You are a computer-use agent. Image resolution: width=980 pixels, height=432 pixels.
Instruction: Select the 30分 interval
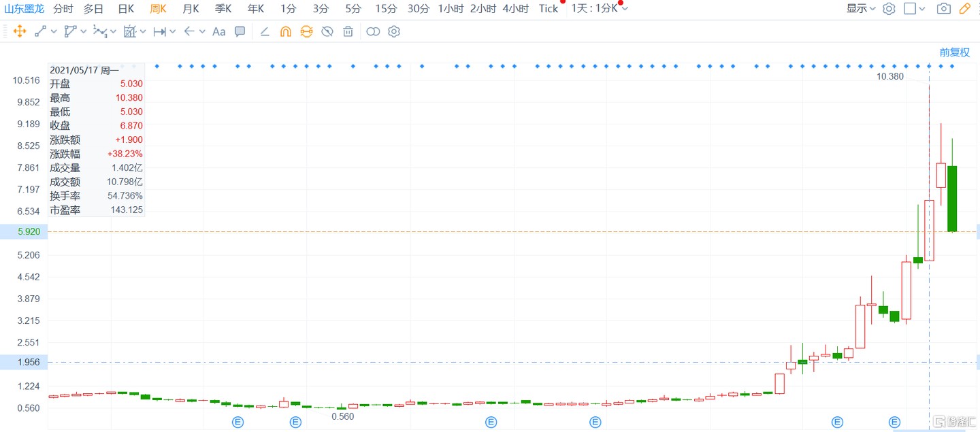[x=419, y=9]
